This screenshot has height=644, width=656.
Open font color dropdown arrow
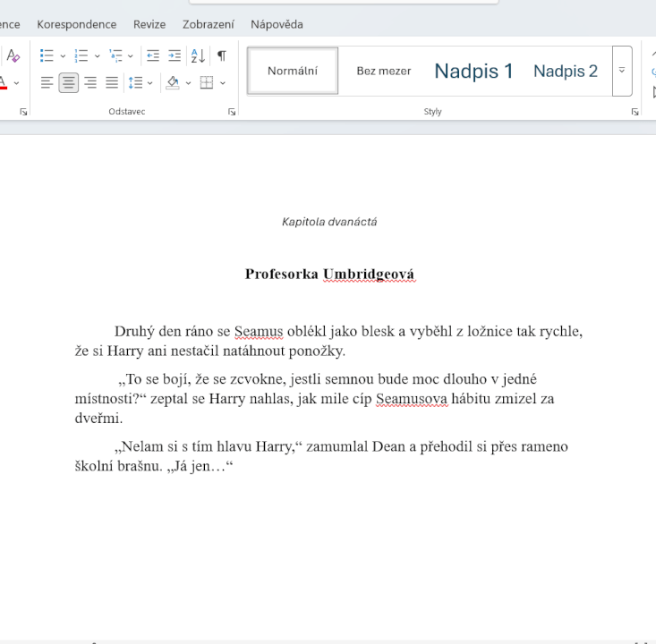(x=16, y=83)
